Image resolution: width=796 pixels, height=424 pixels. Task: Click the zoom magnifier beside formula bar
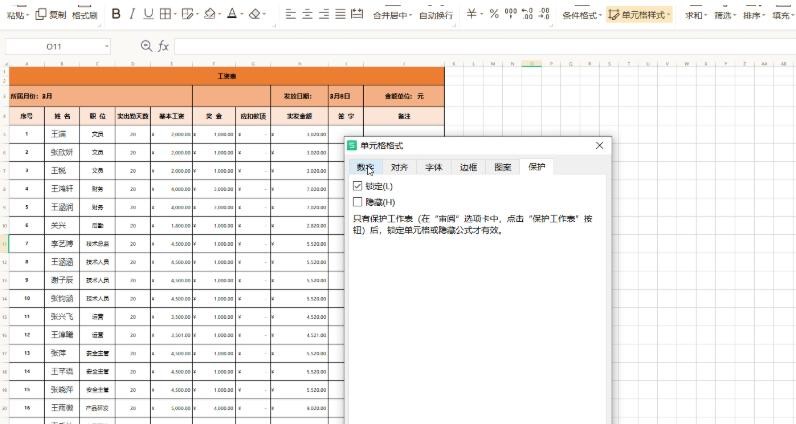[147, 47]
